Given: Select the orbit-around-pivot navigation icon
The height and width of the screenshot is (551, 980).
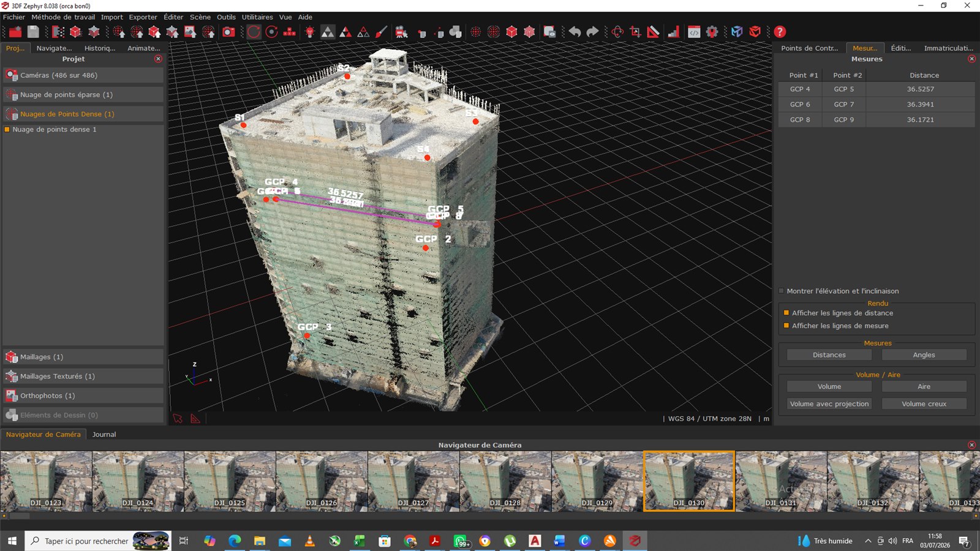Looking at the screenshot, I should pyautogui.click(x=271, y=32).
